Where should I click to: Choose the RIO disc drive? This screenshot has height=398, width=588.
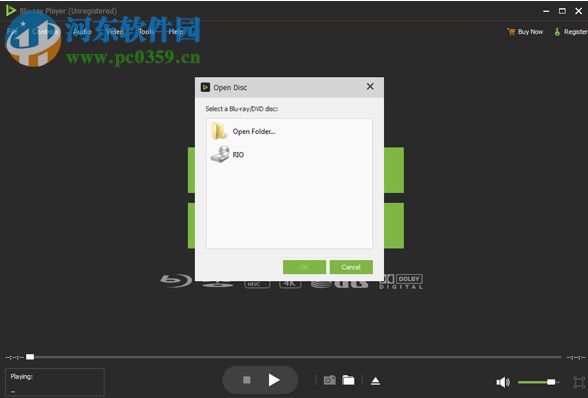[x=228, y=154]
